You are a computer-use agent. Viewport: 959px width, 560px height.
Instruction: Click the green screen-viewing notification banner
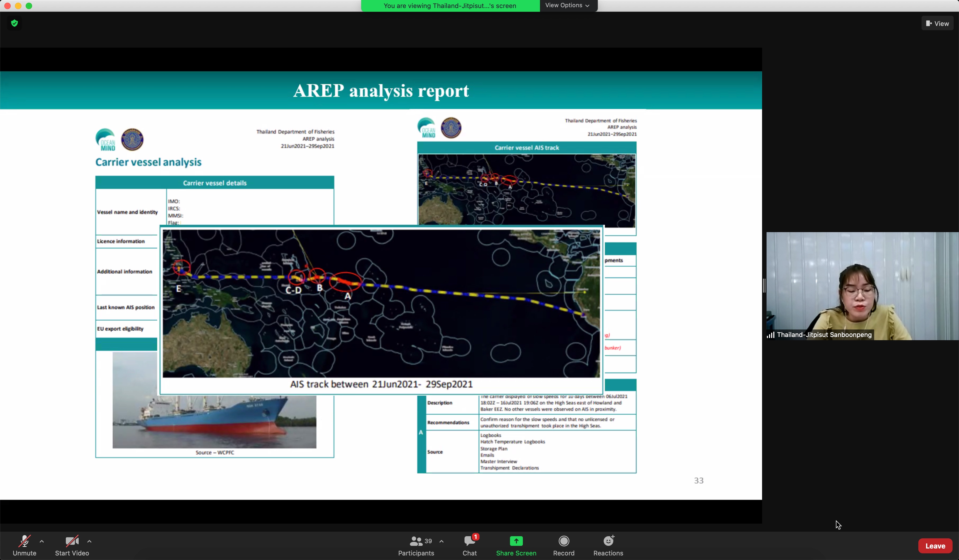(450, 6)
